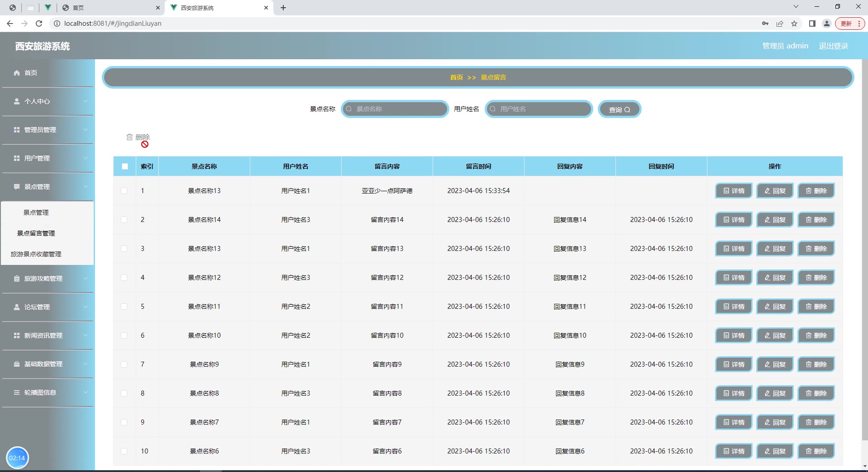Open the browser profile avatar icon
868x472 pixels.
click(x=826, y=24)
